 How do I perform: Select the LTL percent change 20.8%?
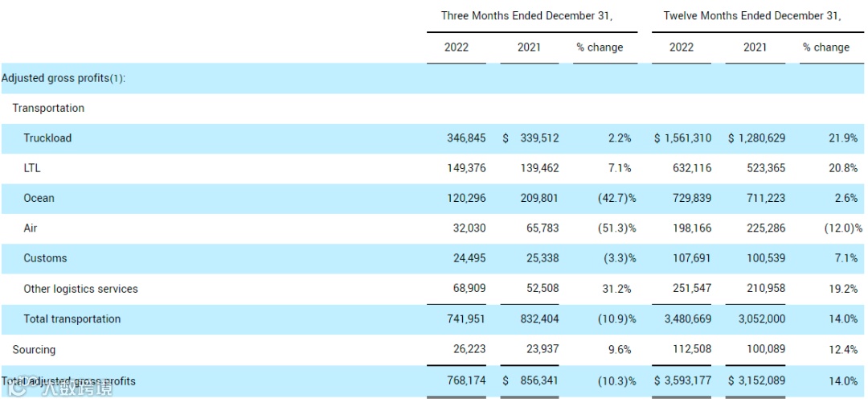point(842,168)
